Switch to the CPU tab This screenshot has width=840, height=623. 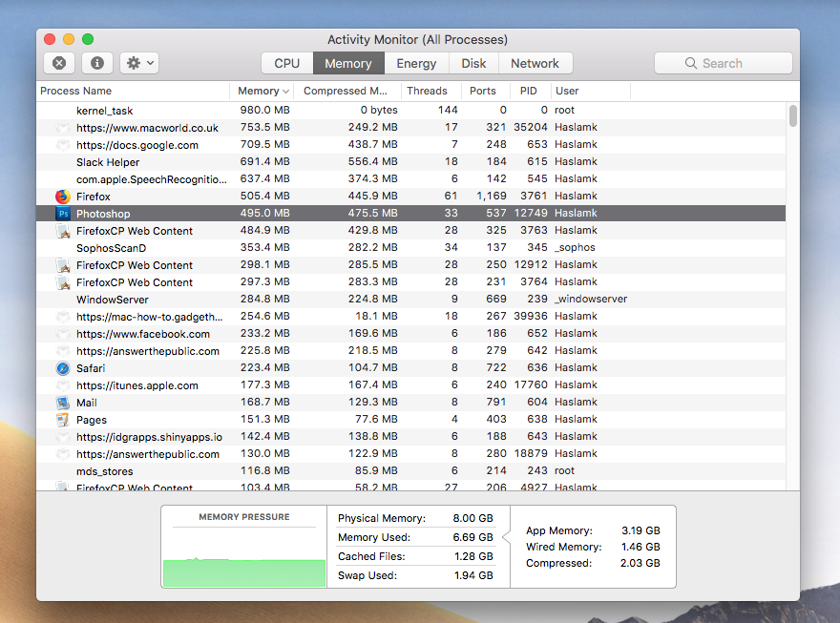click(287, 63)
